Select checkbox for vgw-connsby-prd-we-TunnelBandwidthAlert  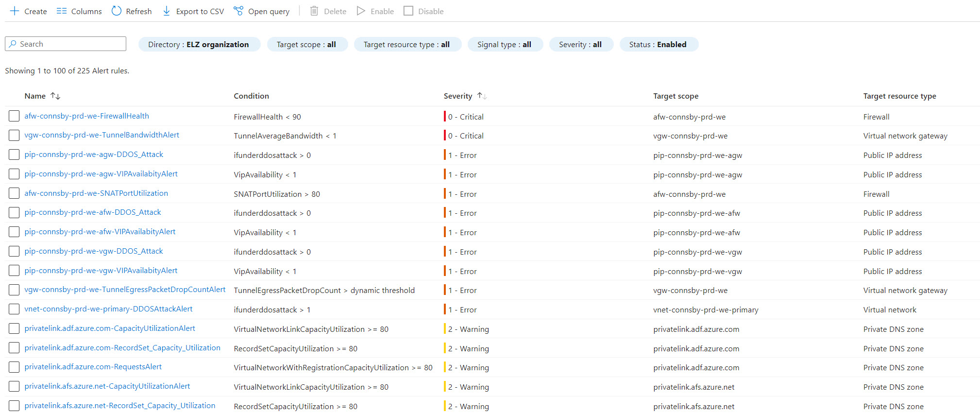14,135
